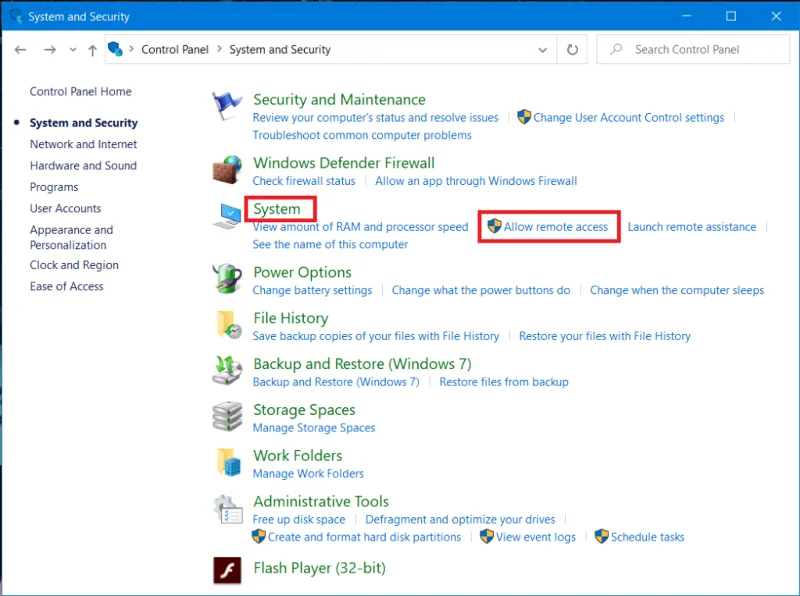800x596 pixels.
Task: Click the search magnifier icon
Action: click(616, 49)
